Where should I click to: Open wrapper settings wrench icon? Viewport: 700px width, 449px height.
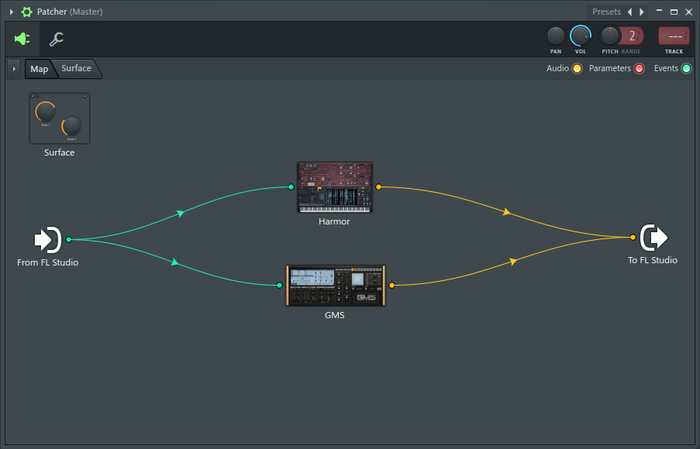coord(56,39)
